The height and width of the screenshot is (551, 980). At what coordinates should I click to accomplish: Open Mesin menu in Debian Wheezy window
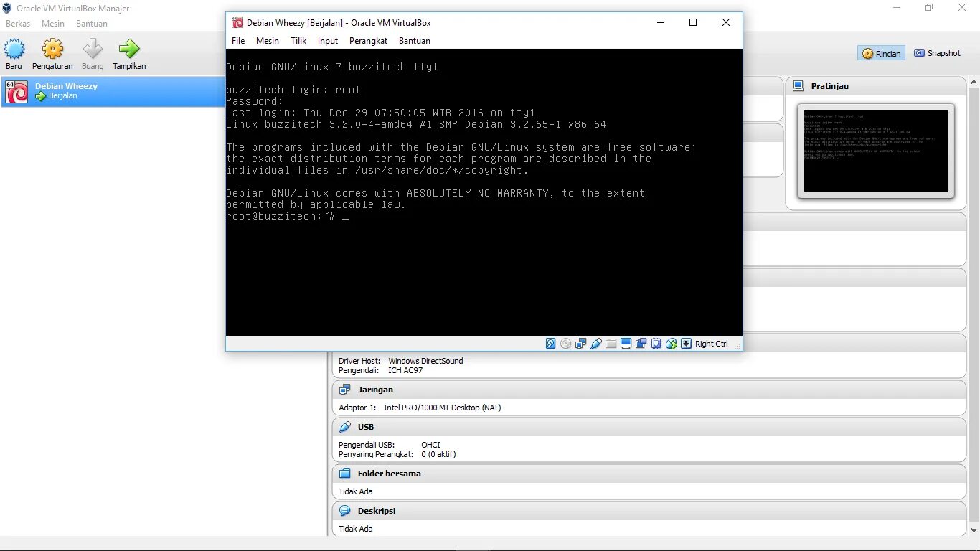pos(268,41)
